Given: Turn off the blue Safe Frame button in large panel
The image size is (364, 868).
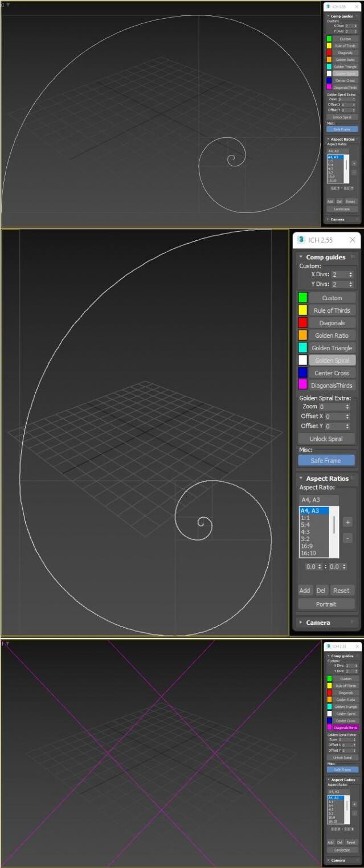Looking at the screenshot, I should click(x=326, y=460).
